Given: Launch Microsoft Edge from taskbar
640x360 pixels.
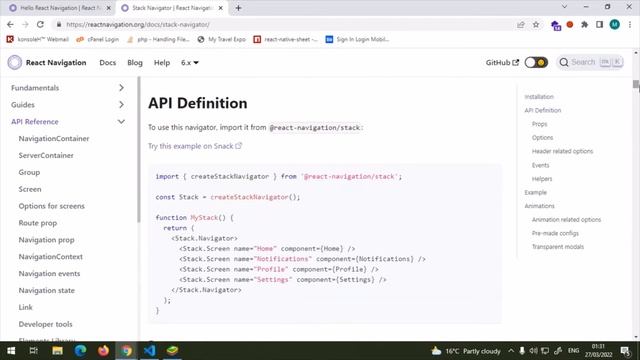Looking at the screenshot, I should [80, 351].
